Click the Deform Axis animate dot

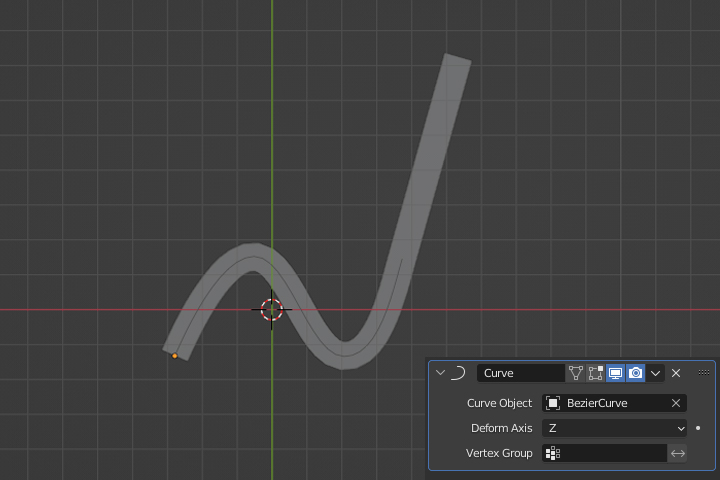coord(698,428)
